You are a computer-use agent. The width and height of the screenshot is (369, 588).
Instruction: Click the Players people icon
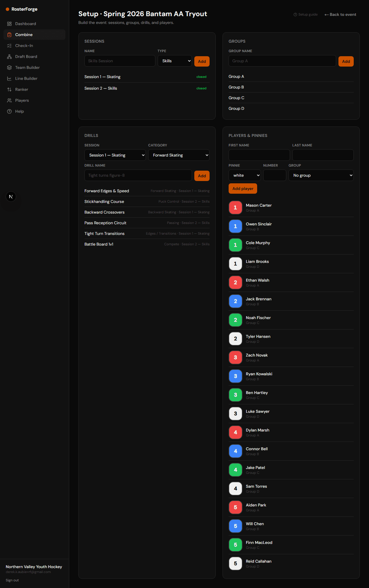(x=9, y=100)
